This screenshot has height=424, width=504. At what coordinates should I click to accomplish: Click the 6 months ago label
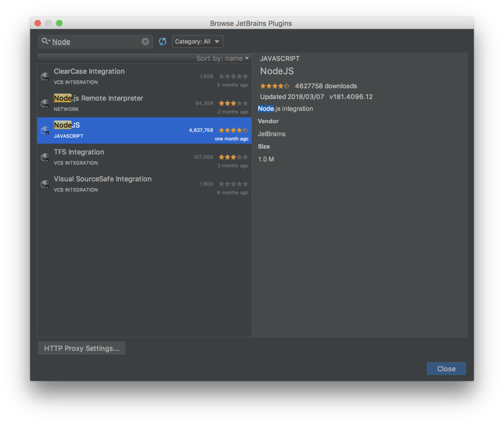232,193
